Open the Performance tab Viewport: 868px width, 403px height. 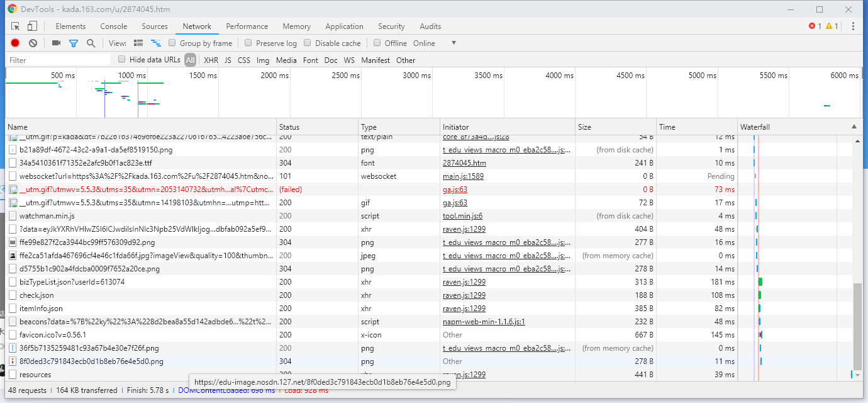pos(247,26)
